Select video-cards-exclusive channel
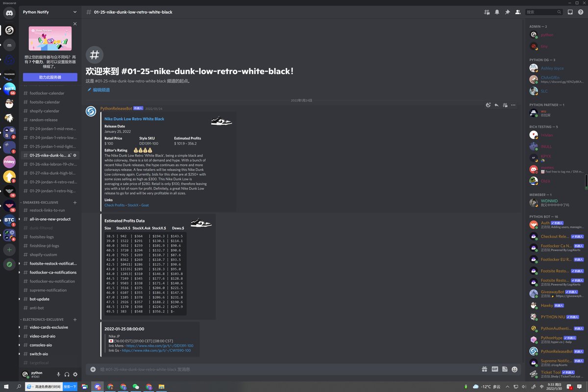 tap(50, 327)
